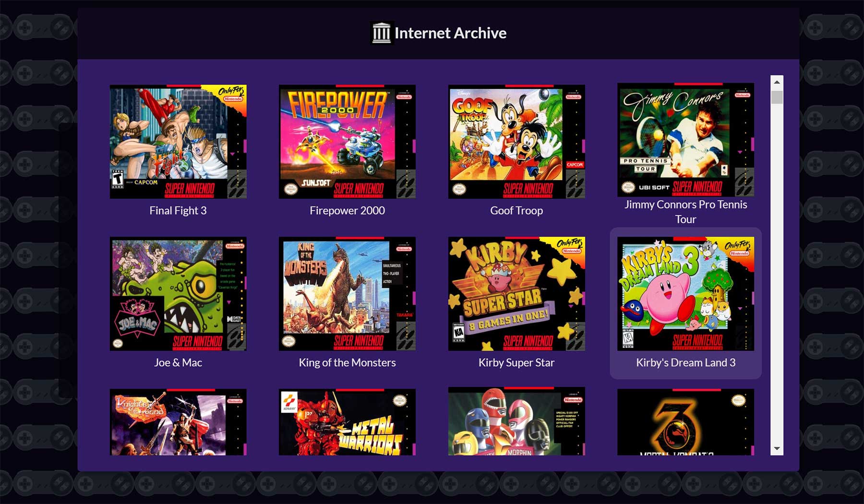Click the game list scrollbar thumb
Screen dimensions: 864x504
(x=777, y=97)
